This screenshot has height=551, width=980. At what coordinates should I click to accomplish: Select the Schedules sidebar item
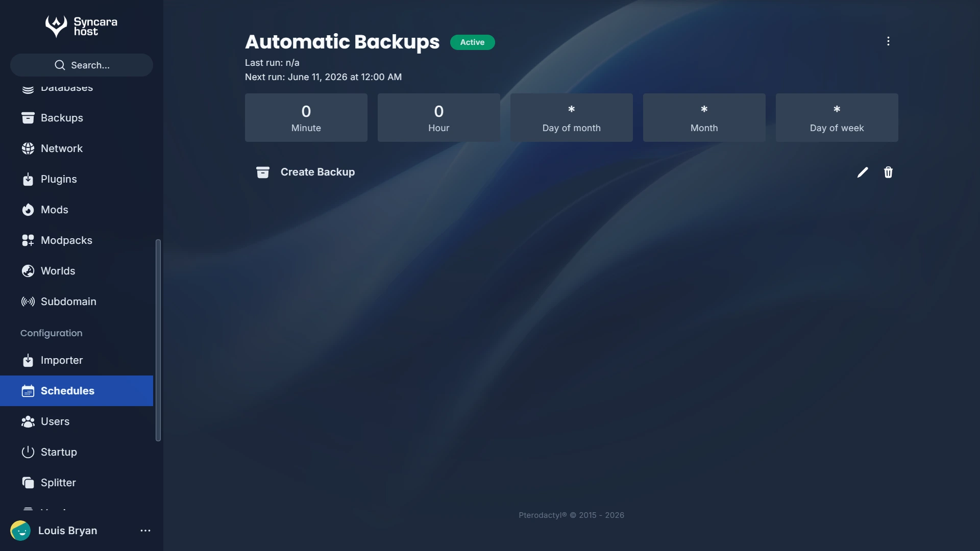[77, 391]
